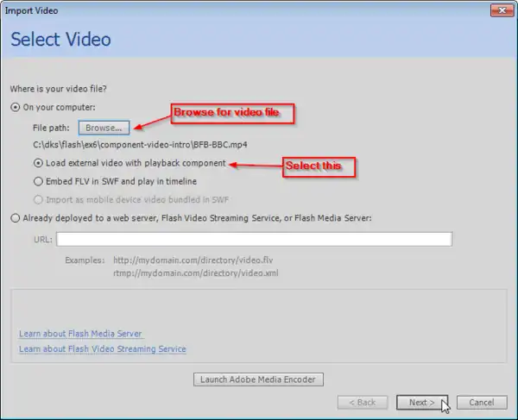Select the "On your computer" radio option

pyautogui.click(x=15, y=107)
